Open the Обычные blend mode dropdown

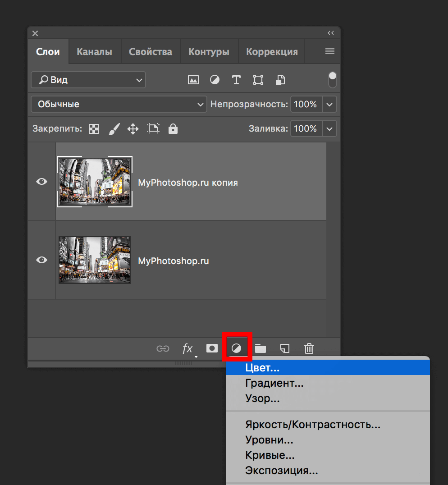point(119,104)
